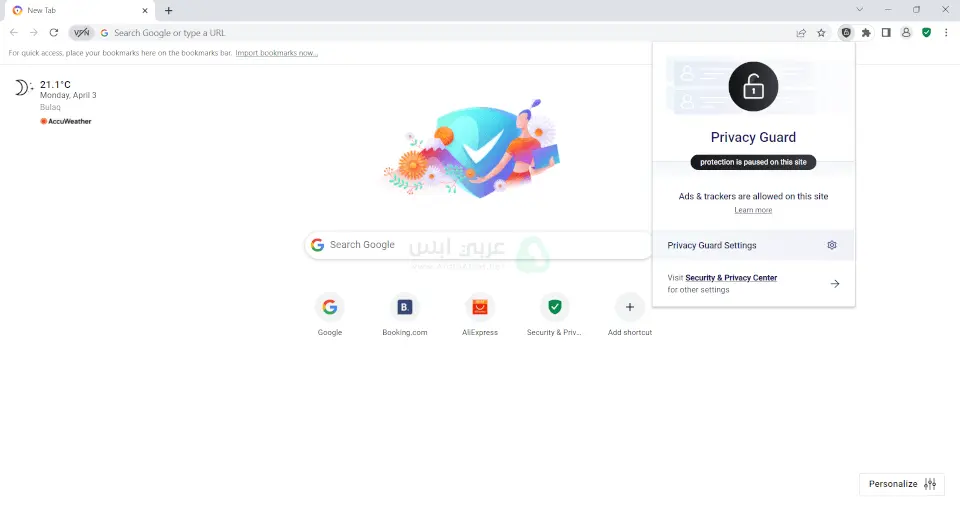This screenshot has width=960, height=509.
Task: Open Personalize button with sliders icon
Action: pyautogui.click(x=901, y=484)
